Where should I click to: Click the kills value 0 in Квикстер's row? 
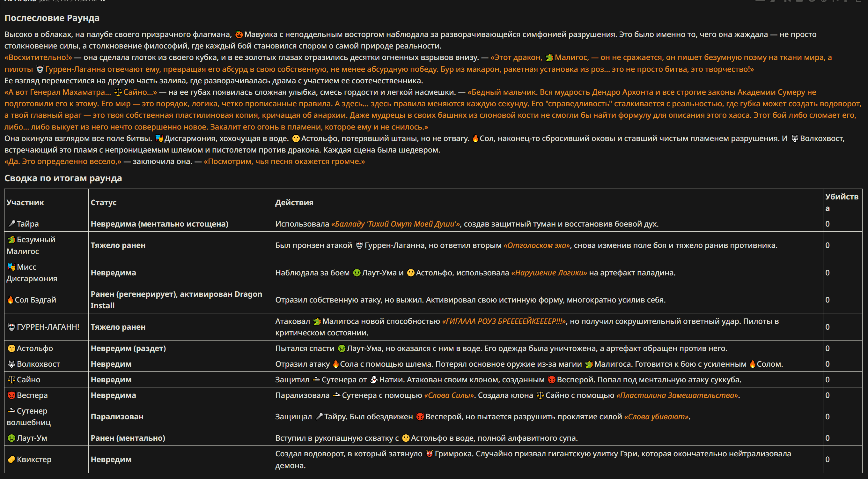click(828, 459)
